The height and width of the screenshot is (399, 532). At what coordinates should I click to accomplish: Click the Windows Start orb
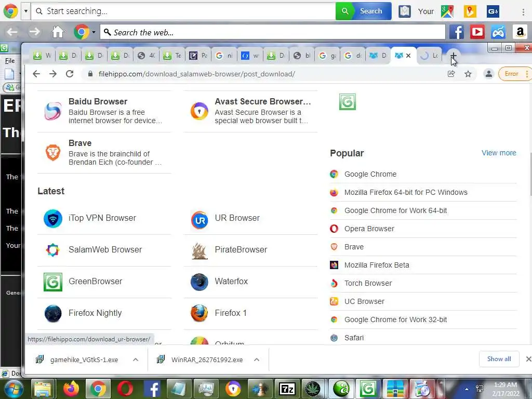[14, 389]
